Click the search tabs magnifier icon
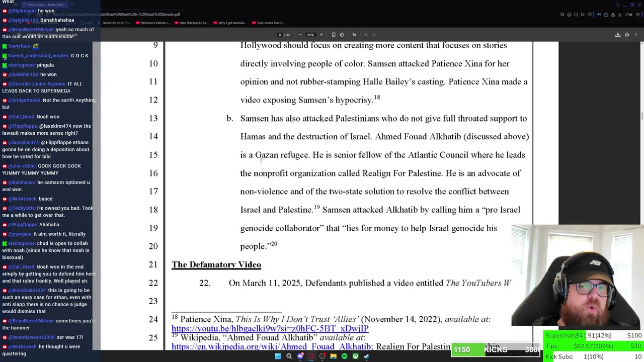 [618, 5]
